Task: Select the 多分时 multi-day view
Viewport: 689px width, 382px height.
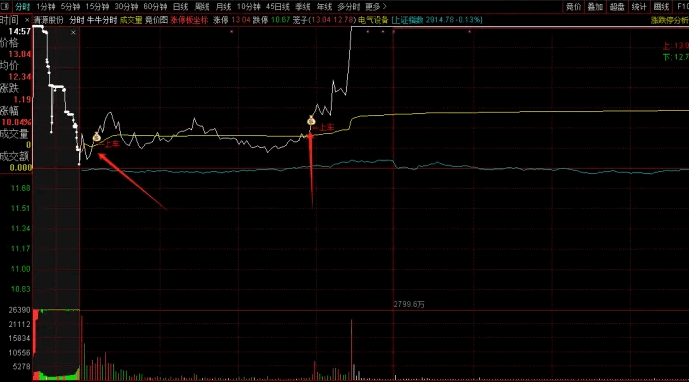Action: pyautogui.click(x=349, y=7)
